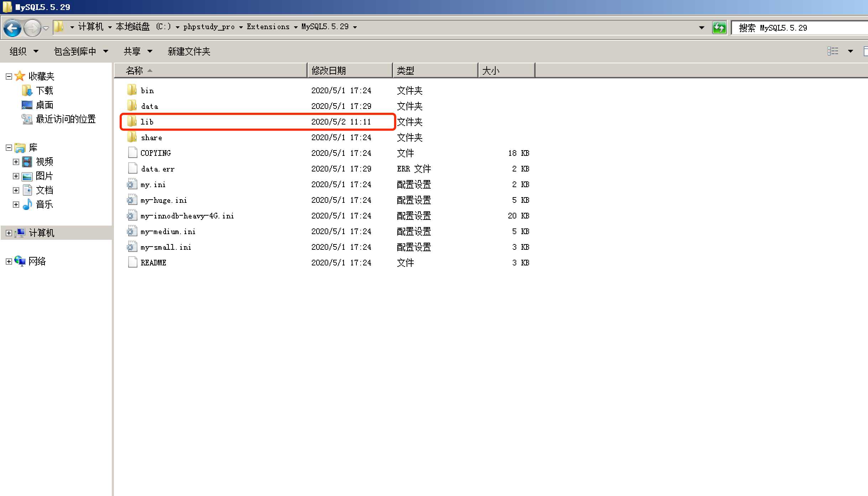This screenshot has width=868, height=496.
Task: Click the 视频 library icon
Action: [x=27, y=162]
